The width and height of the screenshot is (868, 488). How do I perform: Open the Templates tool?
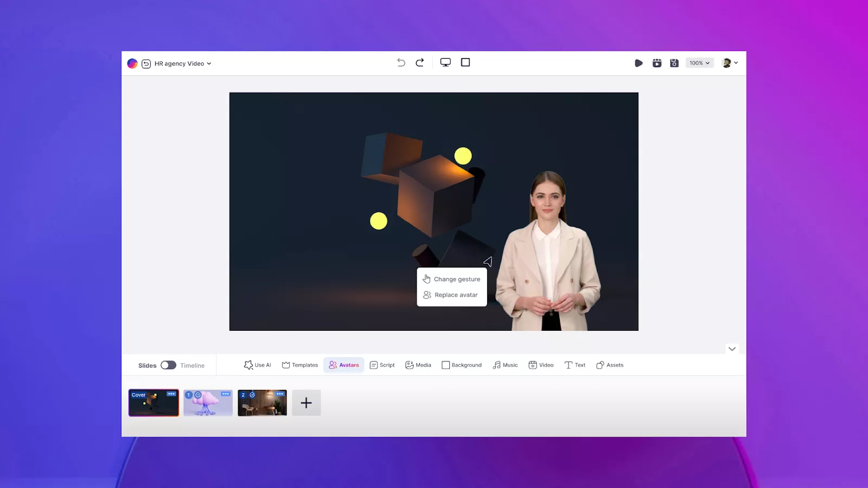point(300,365)
